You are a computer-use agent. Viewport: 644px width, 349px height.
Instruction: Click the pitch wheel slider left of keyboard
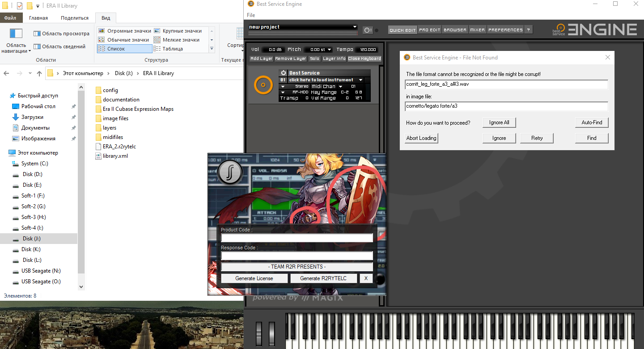258,333
